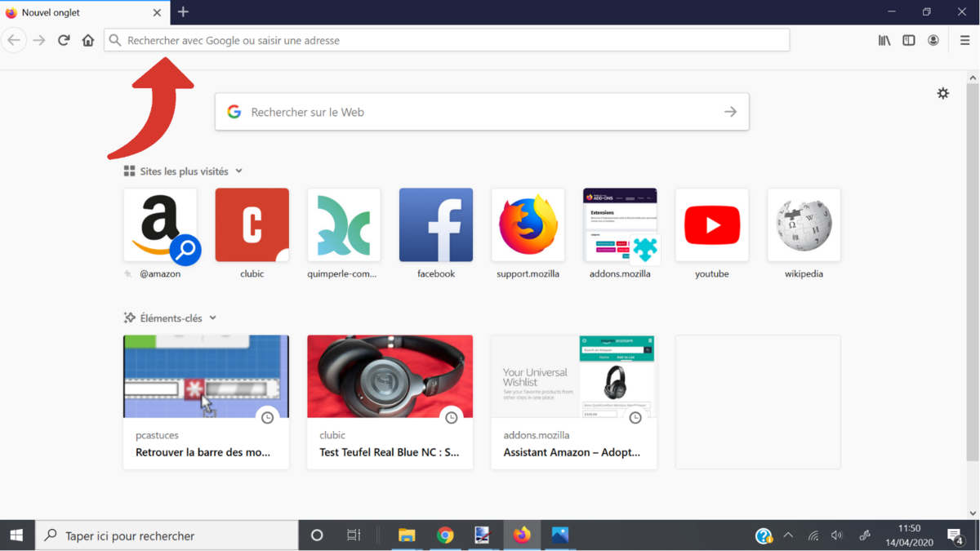The width and height of the screenshot is (980, 551).
Task: Click the forward navigation arrow
Action: click(39, 40)
